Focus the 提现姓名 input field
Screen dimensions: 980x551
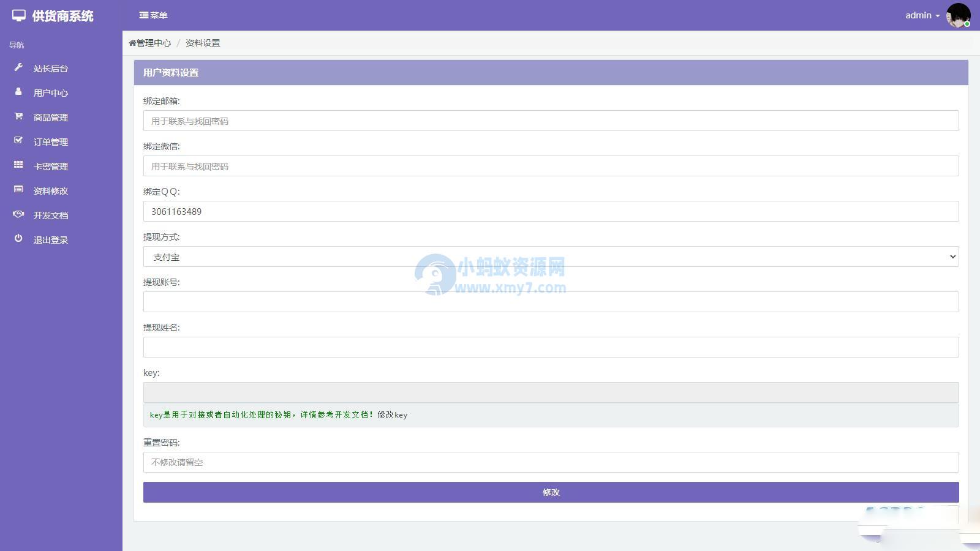pos(551,347)
